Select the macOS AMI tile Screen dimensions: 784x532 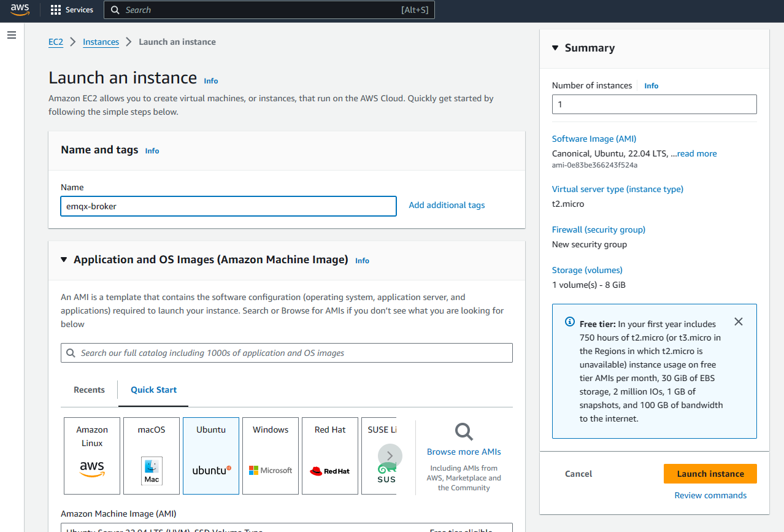(x=152, y=456)
